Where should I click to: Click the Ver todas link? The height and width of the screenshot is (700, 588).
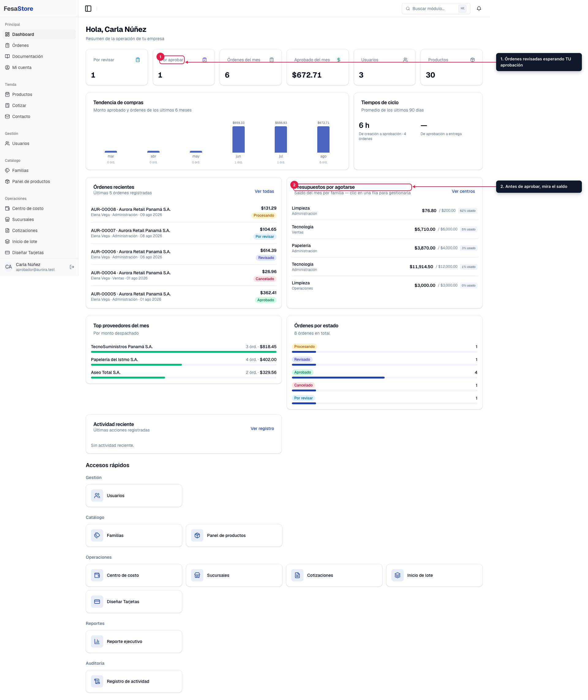click(264, 191)
